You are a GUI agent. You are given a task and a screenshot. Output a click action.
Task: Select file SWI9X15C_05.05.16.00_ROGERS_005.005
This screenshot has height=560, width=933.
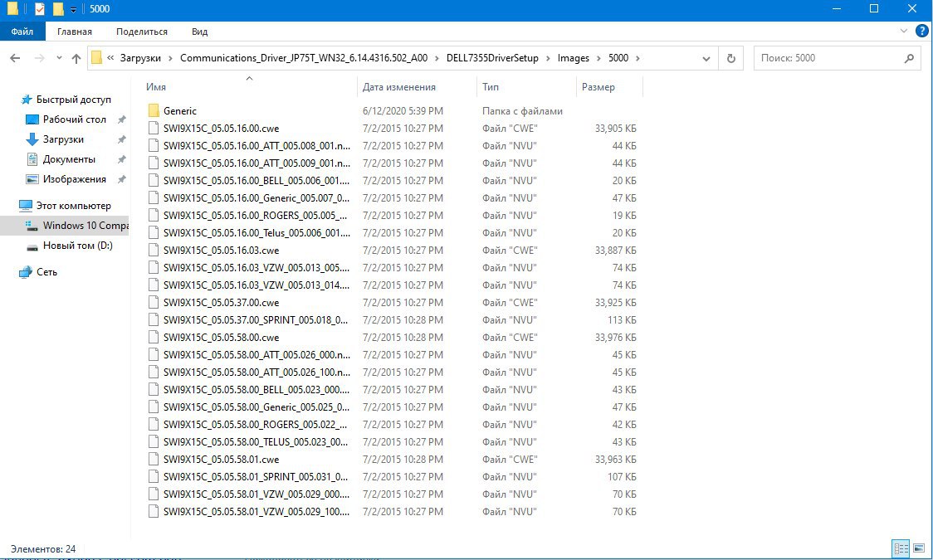click(256, 215)
